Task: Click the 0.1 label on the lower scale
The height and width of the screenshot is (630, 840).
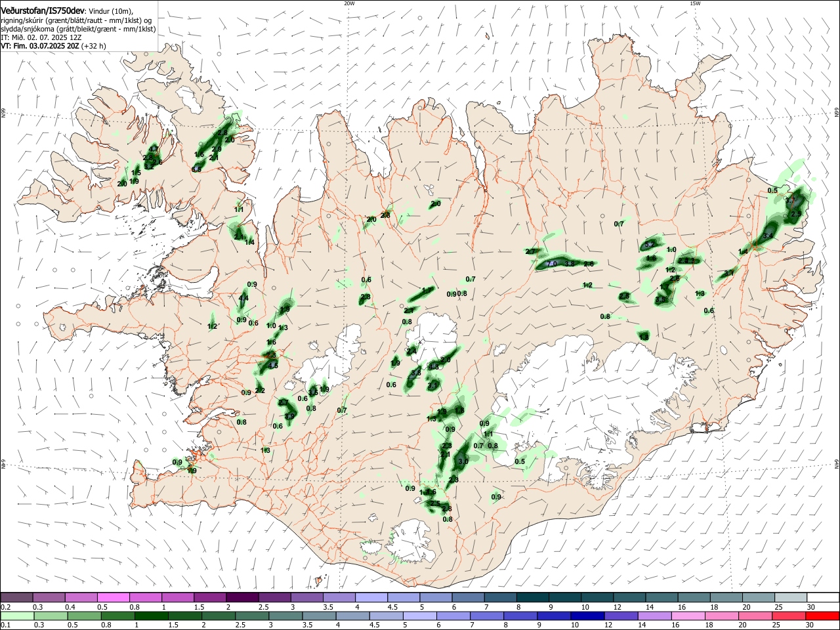Action: point(6,625)
